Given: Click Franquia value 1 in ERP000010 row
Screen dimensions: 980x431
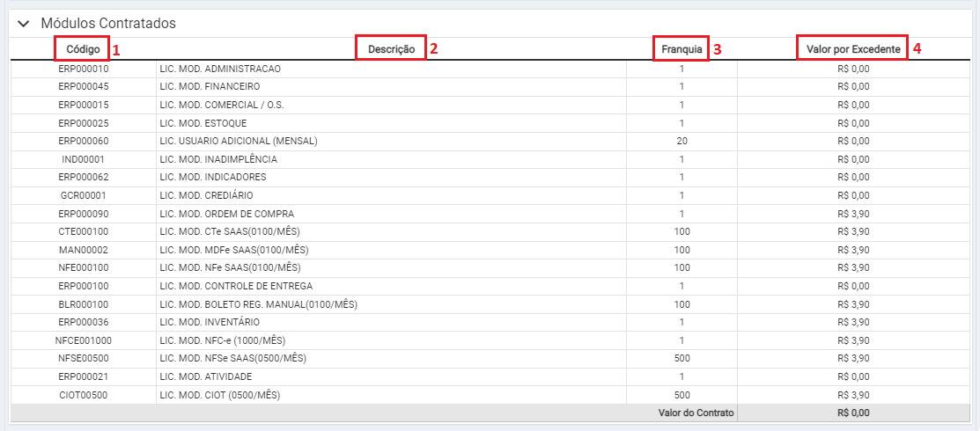Looking at the screenshot, I should [682, 68].
